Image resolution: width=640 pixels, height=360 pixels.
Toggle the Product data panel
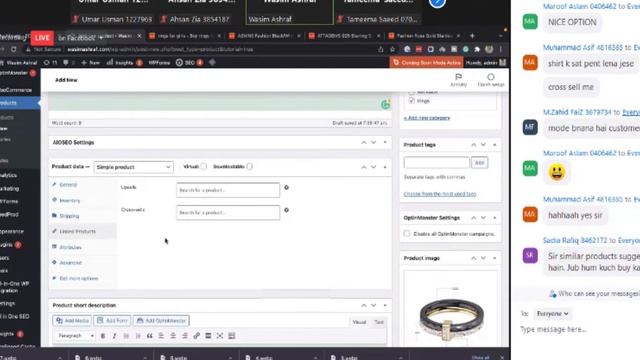click(x=385, y=167)
